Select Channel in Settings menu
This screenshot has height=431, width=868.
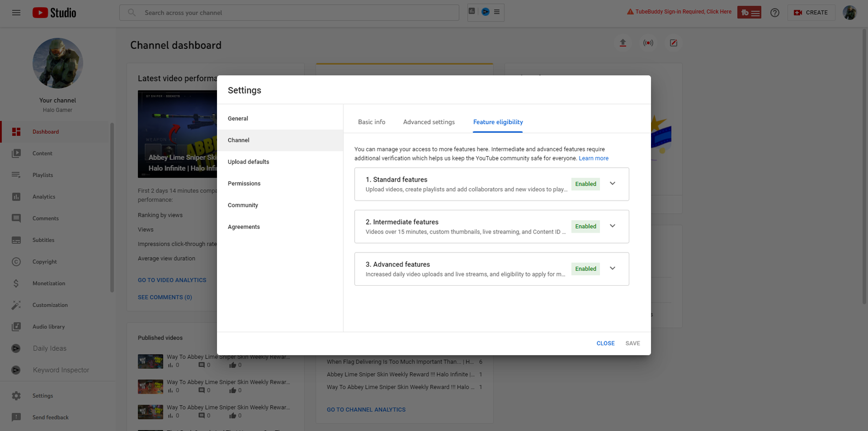[280, 140]
